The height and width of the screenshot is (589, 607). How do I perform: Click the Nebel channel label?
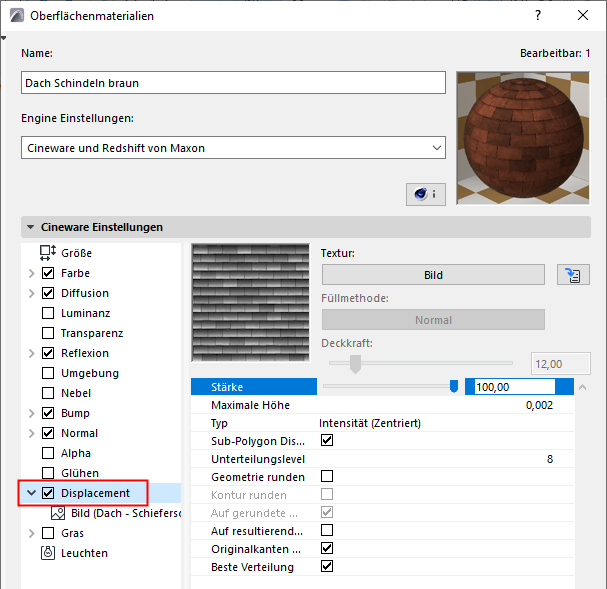click(76, 393)
